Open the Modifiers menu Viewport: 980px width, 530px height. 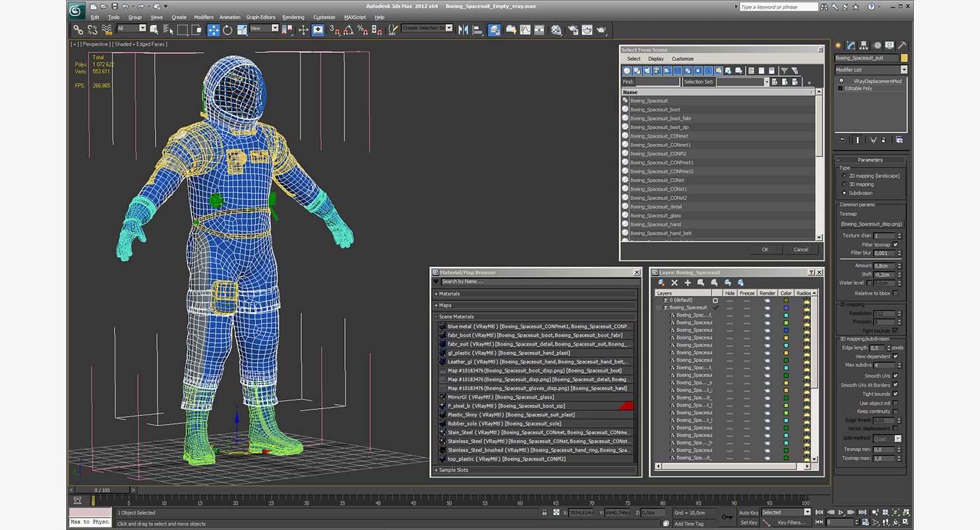point(203,17)
